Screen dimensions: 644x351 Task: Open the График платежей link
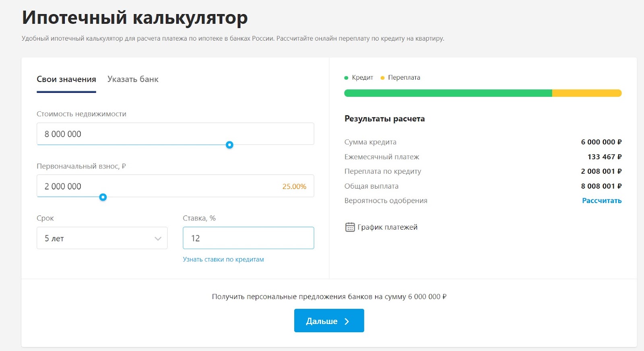[x=387, y=227]
